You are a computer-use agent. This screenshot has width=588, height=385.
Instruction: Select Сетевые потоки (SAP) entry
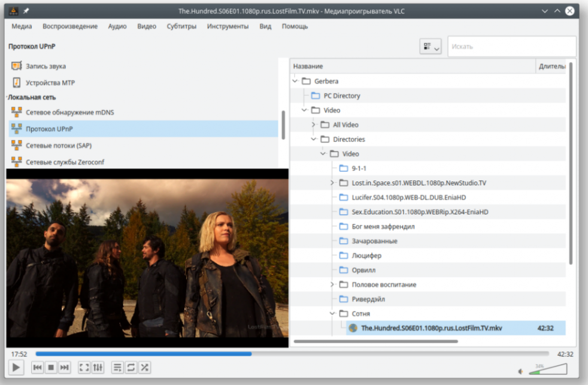143,145
